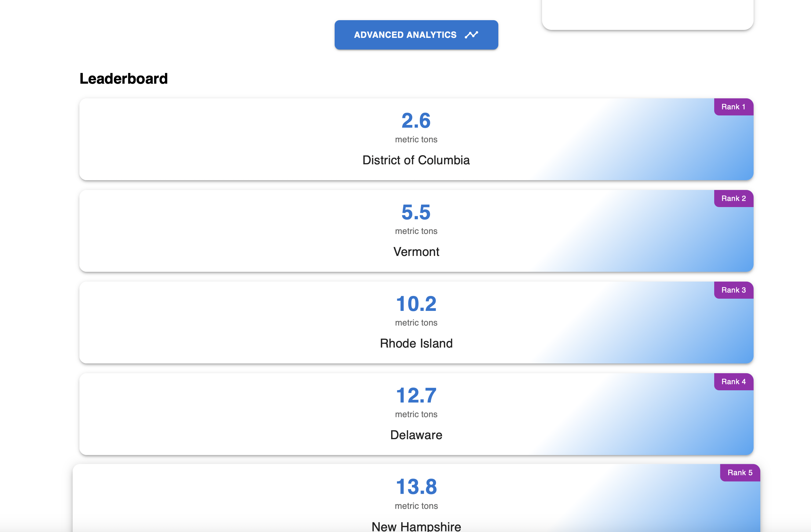Click the Rank 1 badge

click(x=733, y=107)
